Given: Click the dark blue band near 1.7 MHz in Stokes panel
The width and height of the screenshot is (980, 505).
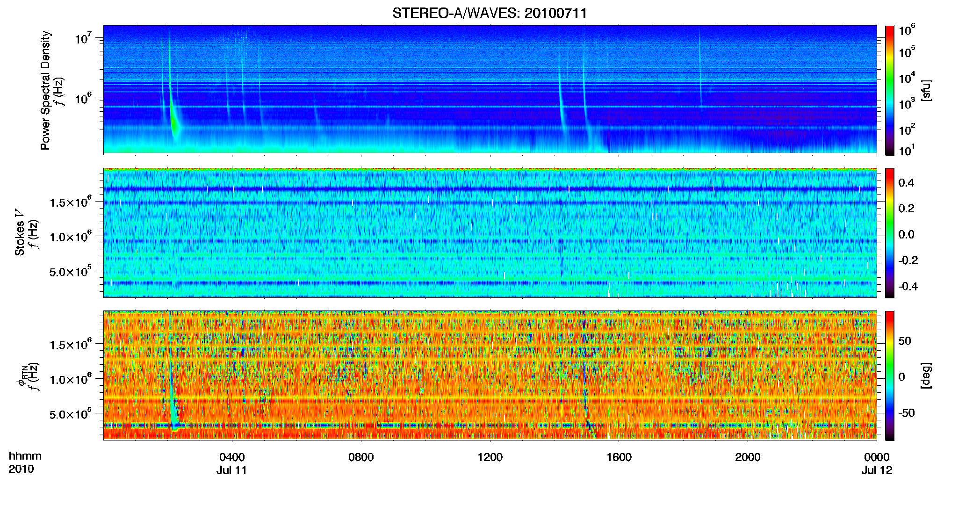Looking at the screenshot, I should tap(490, 189).
